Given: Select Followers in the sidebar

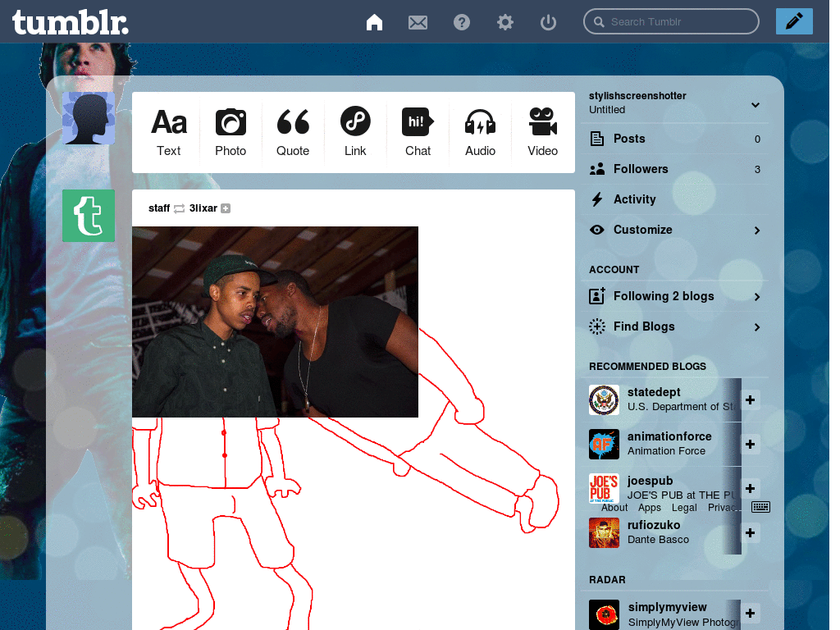Looking at the screenshot, I should click(640, 169).
